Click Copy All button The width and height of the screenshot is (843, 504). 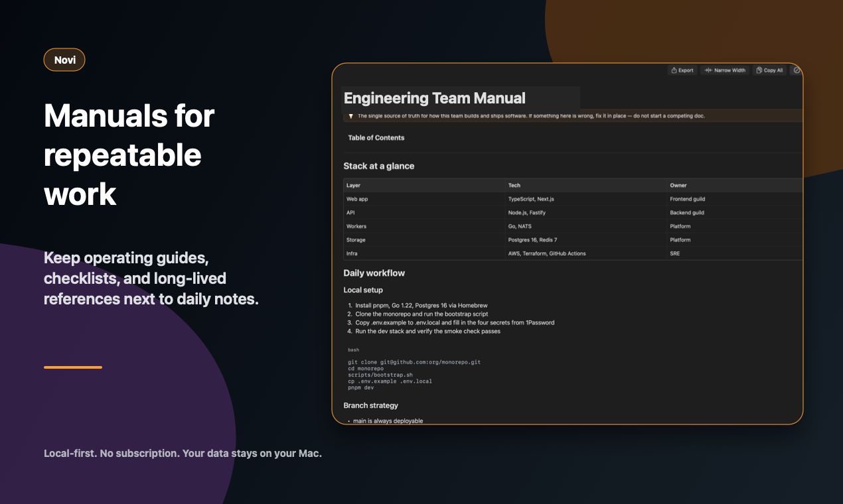point(769,70)
